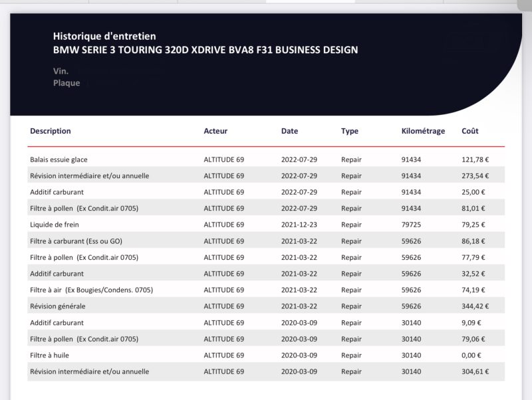Viewport: 532px width, 400px height.
Task: Select the Filtre à carburant (Ess ou GO) entry
Action: point(78,241)
